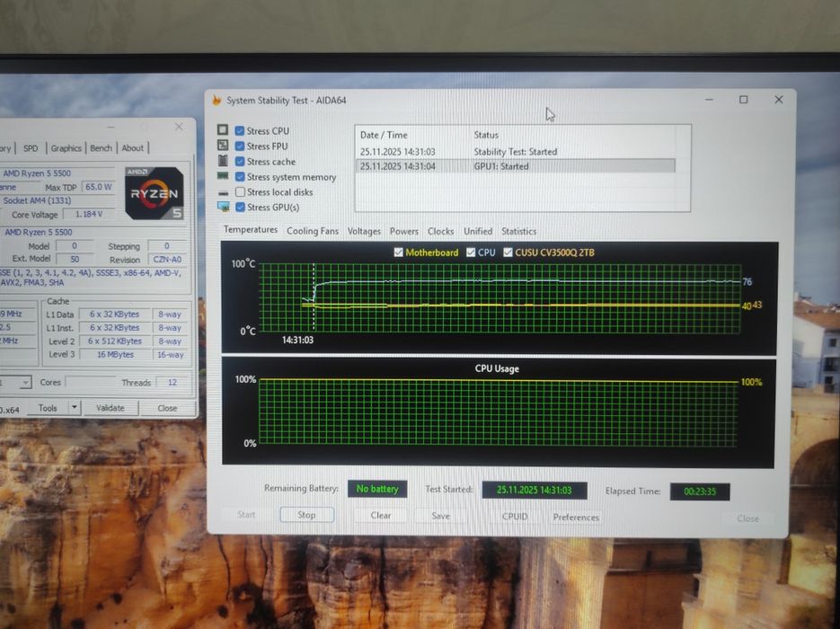Toggle the CPU temperature graph checkbox
The width and height of the screenshot is (840, 629).
pyautogui.click(x=471, y=252)
